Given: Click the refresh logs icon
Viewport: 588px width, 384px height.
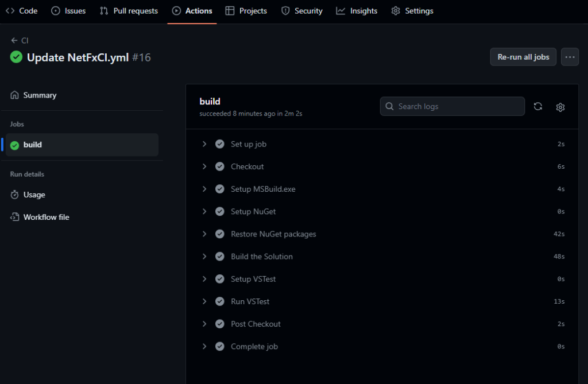Looking at the screenshot, I should (x=537, y=107).
